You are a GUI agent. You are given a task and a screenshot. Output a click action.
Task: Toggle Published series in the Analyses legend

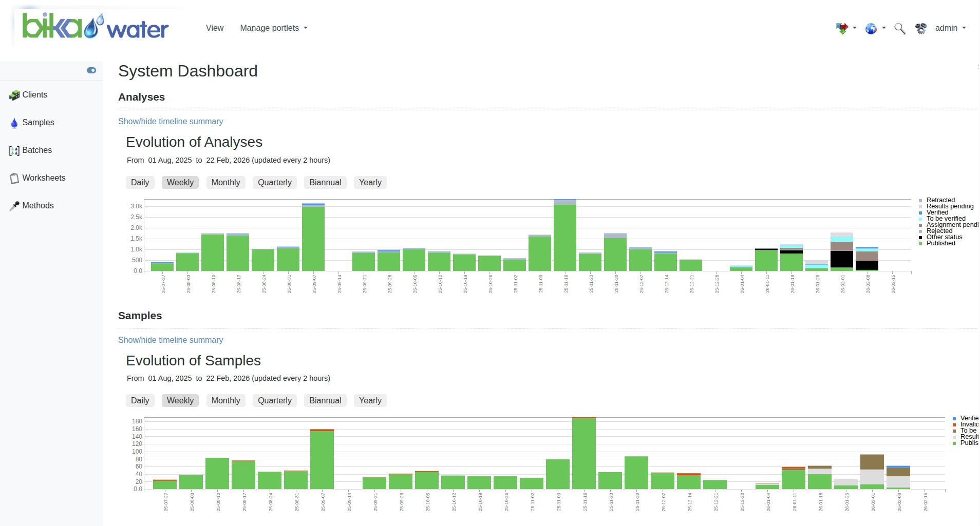pyautogui.click(x=940, y=243)
